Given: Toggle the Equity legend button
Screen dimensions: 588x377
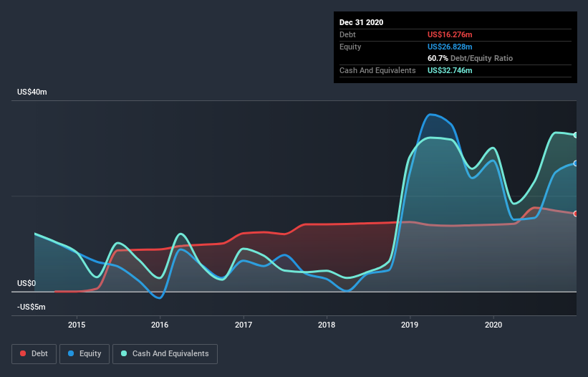Looking at the screenshot, I should pyautogui.click(x=85, y=354).
